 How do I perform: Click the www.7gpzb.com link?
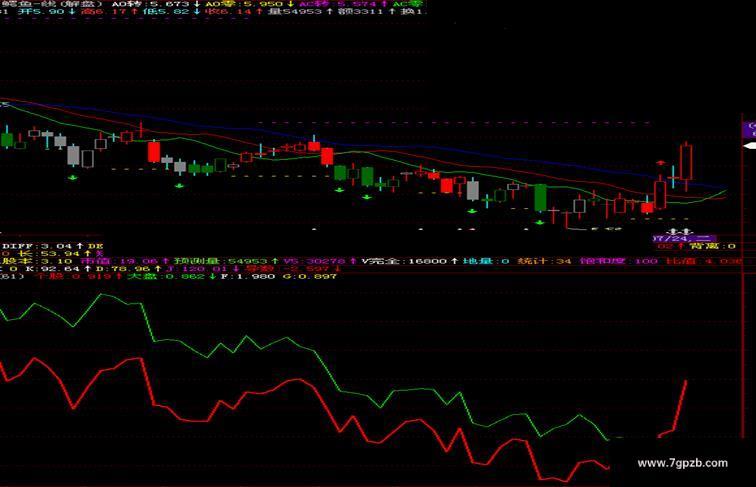point(682,463)
